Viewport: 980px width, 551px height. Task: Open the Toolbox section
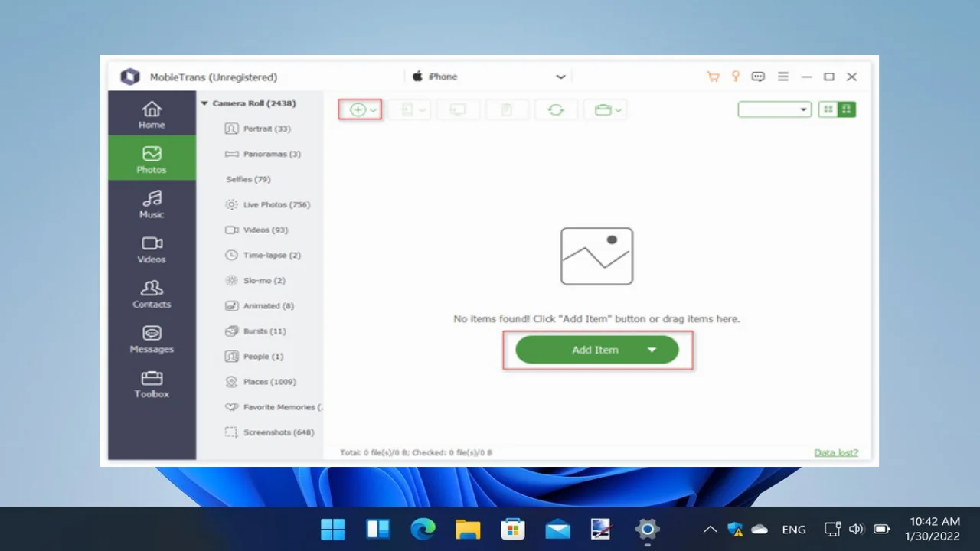click(x=152, y=383)
